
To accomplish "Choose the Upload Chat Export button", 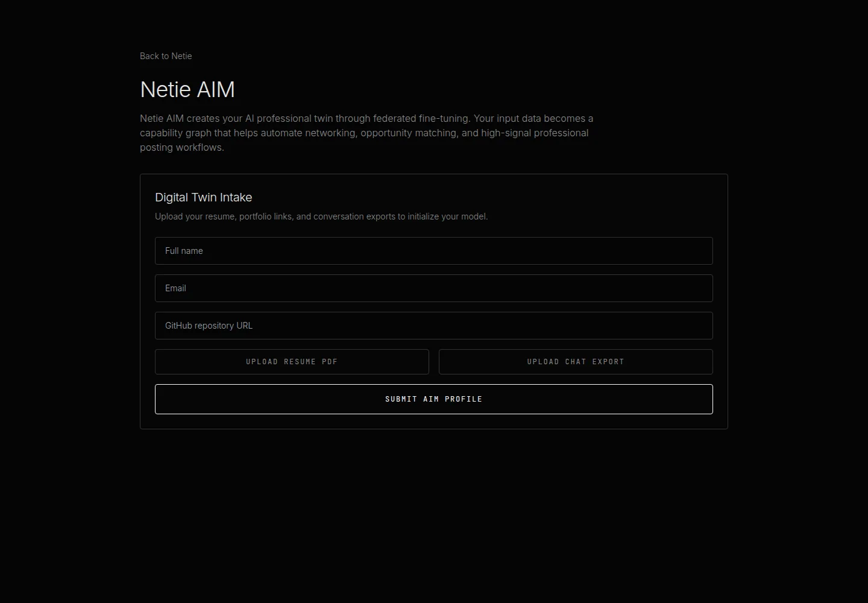I will point(576,362).
